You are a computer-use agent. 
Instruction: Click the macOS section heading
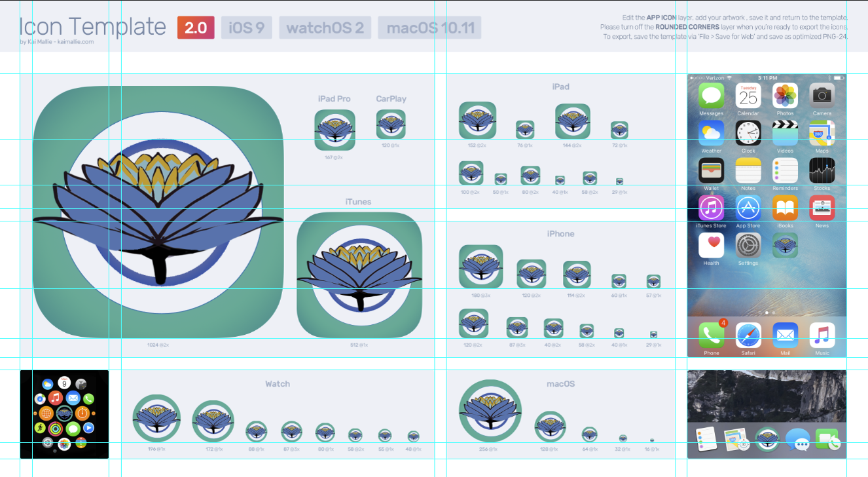pos(561,384)
